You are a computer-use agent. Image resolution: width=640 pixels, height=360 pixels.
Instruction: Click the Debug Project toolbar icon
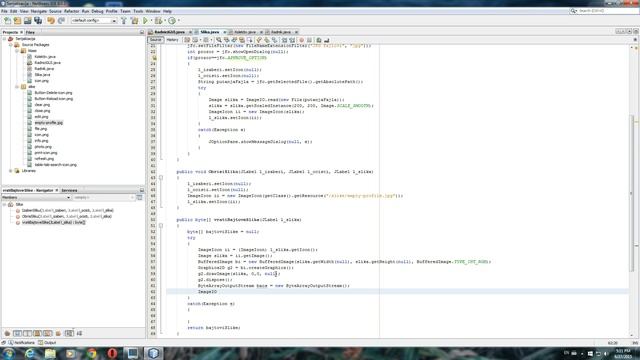coord(158,20)
